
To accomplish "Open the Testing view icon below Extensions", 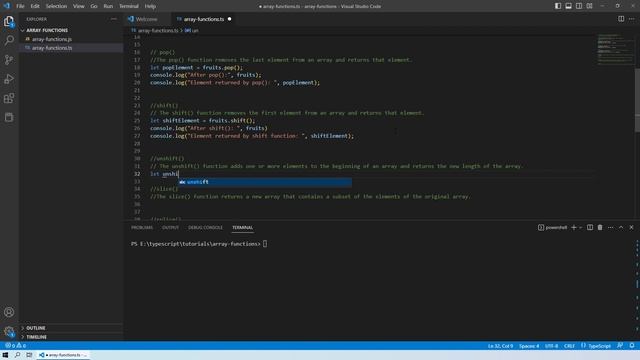I will pos(9,118).
